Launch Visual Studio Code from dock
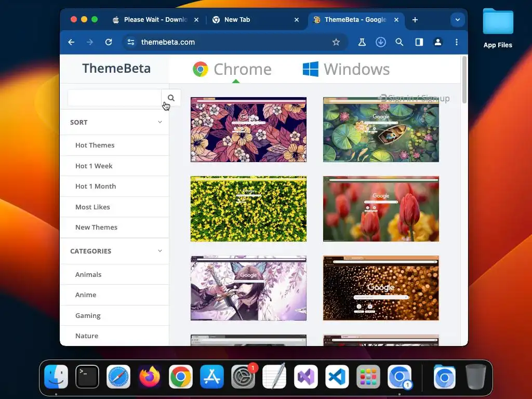Image resolution: width=532 pixels, height=399 pixels. pyautogui.click(x=337, y=377)
